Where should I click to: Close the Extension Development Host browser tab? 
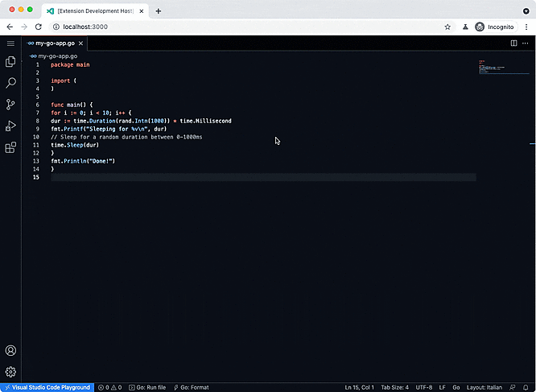pos(142,11)
